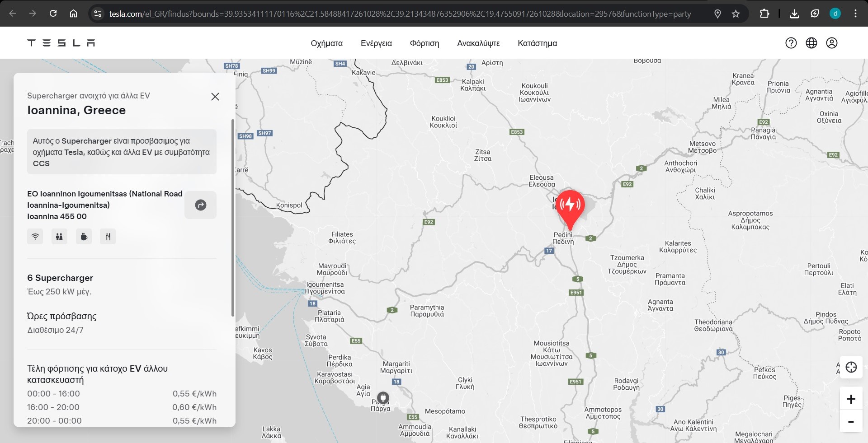
Task: Reload the Tesla page
Action: click(x=53, y=14)
